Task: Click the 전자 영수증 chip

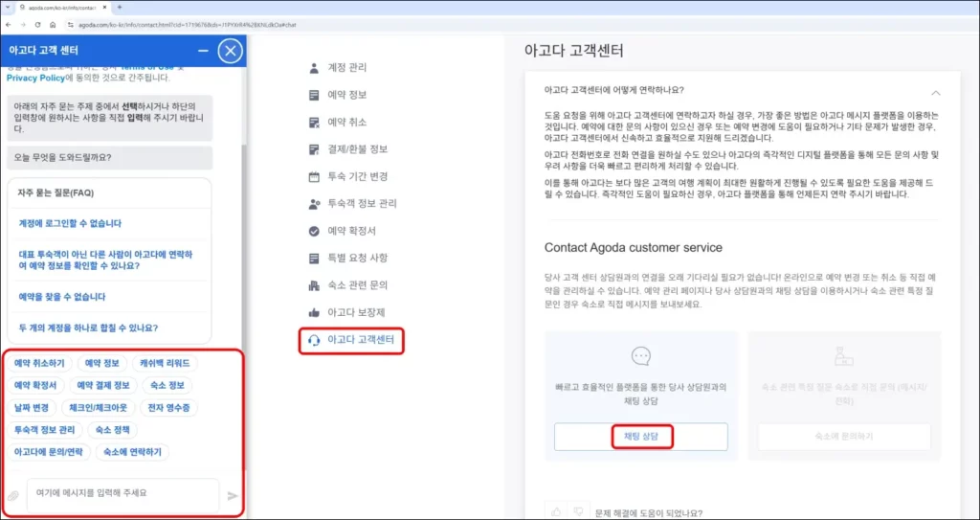Action: coord(168,407)
